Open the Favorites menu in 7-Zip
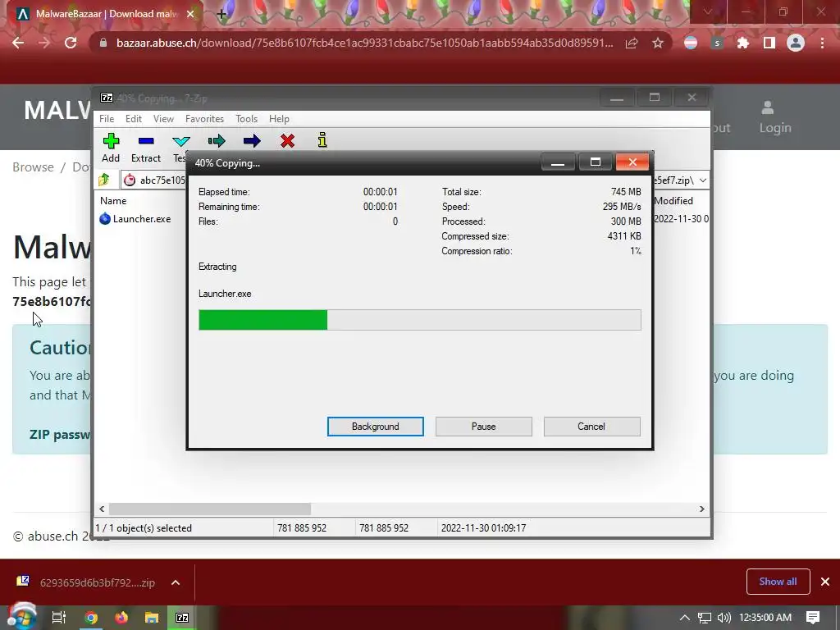 (204, 119)
